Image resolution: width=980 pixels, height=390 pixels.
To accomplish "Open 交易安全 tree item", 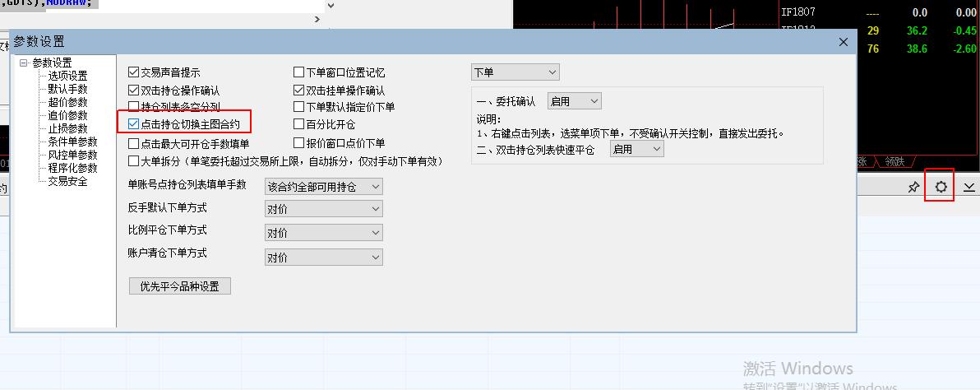I will pyautogui.click(x=67, y=181).
